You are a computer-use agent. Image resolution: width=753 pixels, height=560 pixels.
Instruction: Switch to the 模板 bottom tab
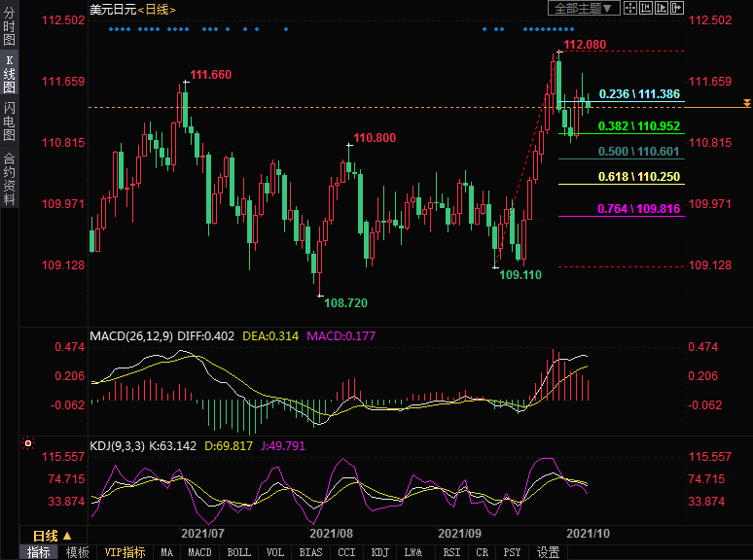pyautogui.click(x=77, y=552)
